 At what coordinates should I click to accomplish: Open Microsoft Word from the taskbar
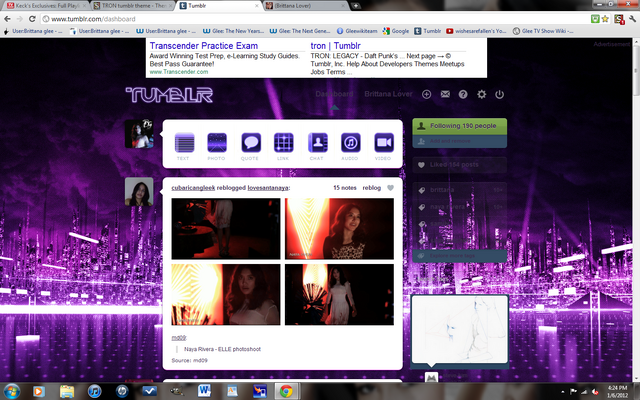click(x=204, y=391)
